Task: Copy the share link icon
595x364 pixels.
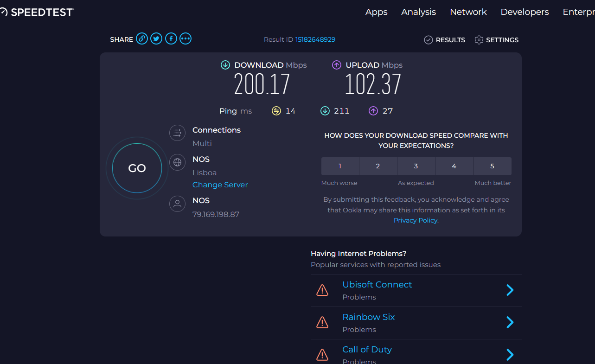Action: 142,39
